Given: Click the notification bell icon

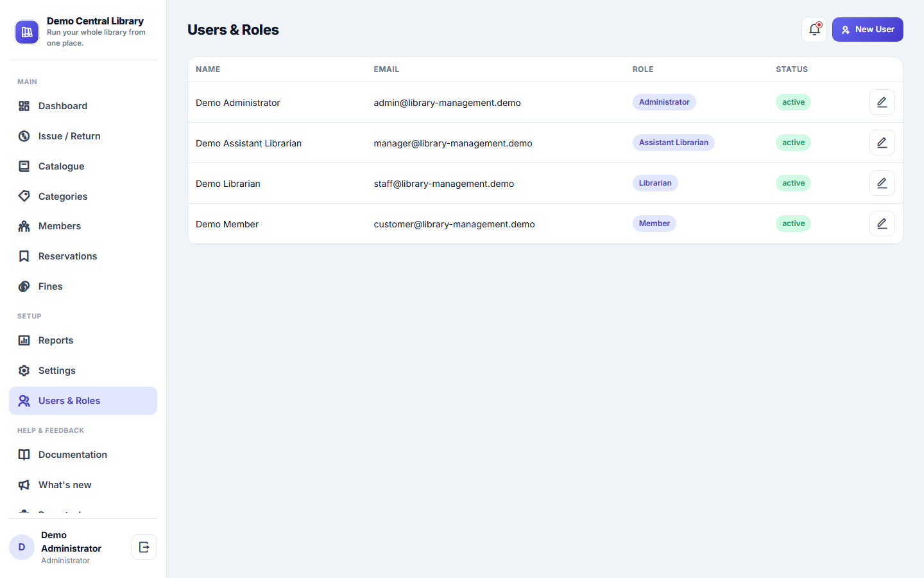Looking at the screenshot, I should pyautogui.click(x=814, y=30).
